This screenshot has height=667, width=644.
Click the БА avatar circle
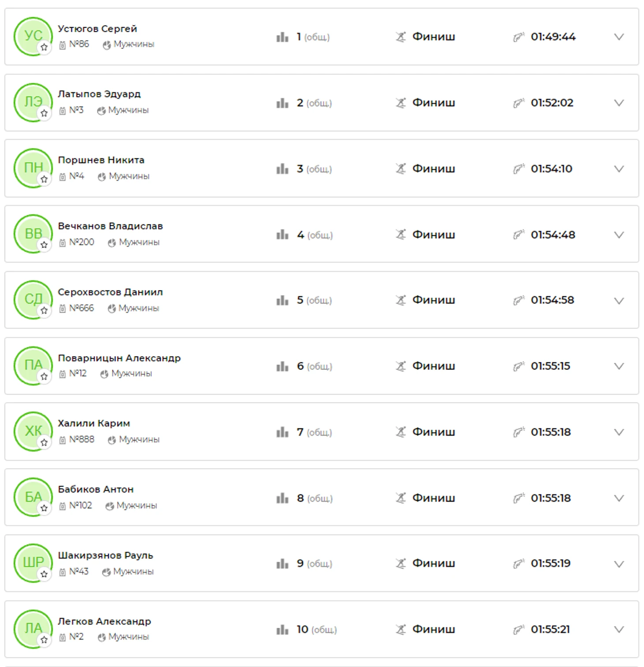(33, 497)
